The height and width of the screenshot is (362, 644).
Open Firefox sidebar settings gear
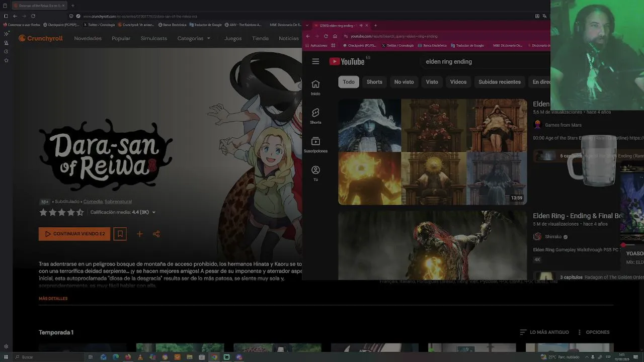[6, 346]
